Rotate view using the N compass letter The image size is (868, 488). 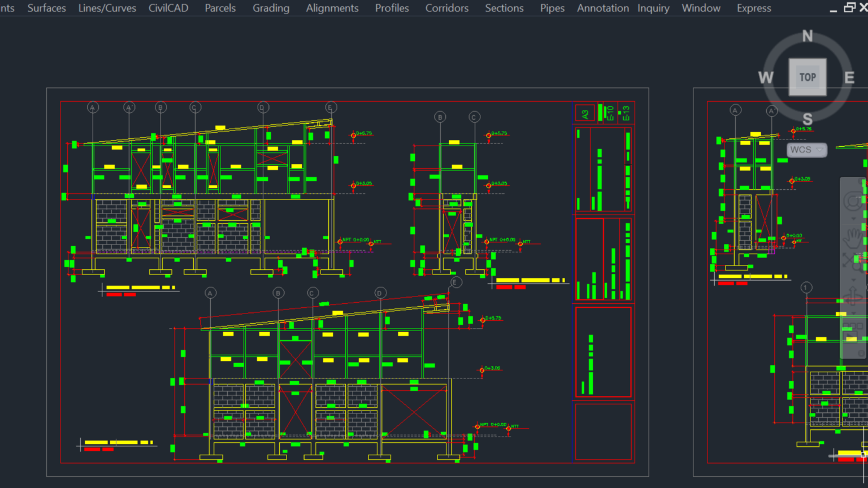pos(808,36)
